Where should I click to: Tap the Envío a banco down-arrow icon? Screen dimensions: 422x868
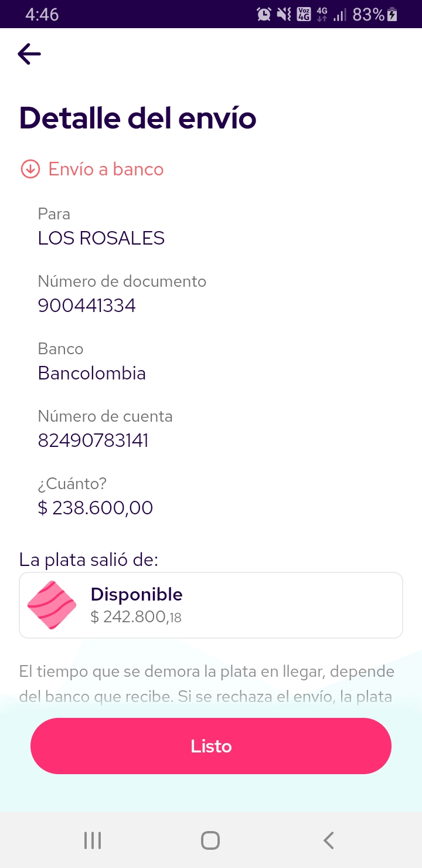tap(30, 169)
